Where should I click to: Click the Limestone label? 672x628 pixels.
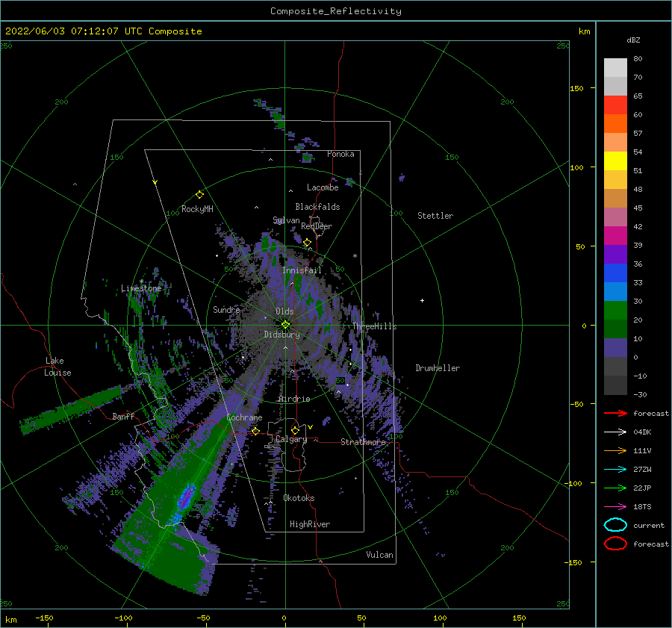pos(141,288)
